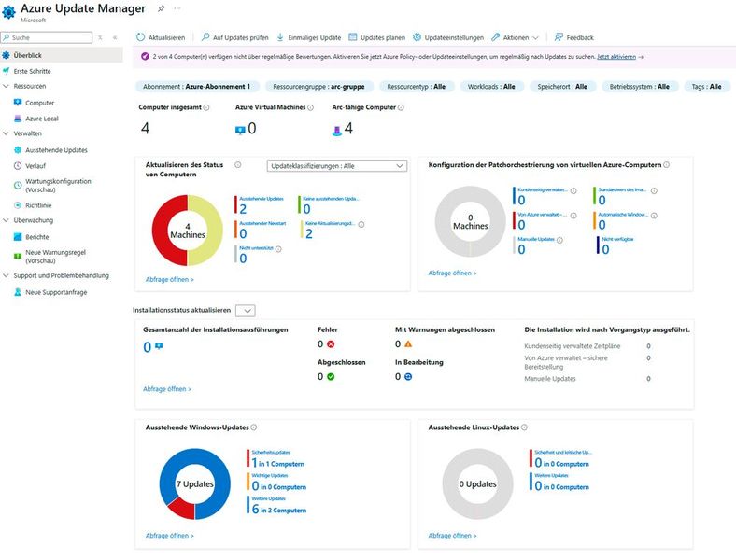Open Azure Local in sidebar

point(42,119)
